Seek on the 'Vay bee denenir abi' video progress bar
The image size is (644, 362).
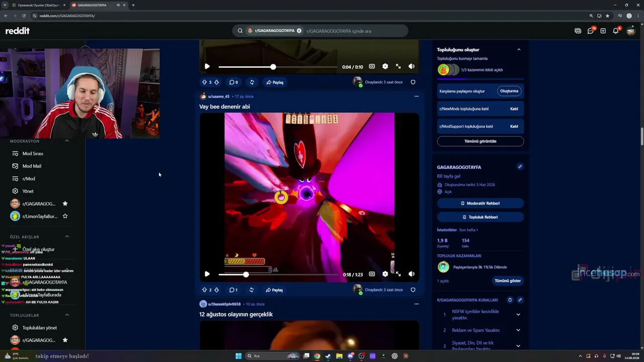click(278, 275)
